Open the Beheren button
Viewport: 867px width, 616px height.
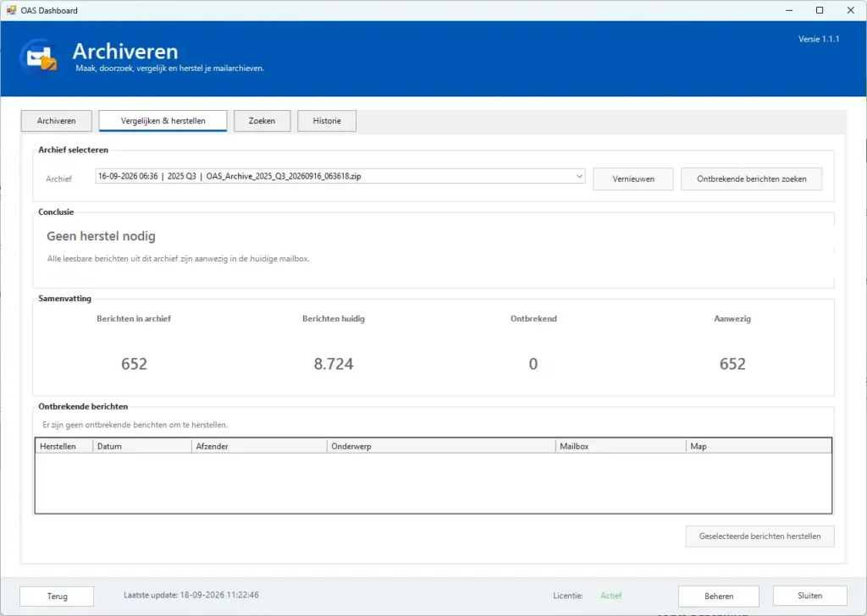(x=719, y=596)
